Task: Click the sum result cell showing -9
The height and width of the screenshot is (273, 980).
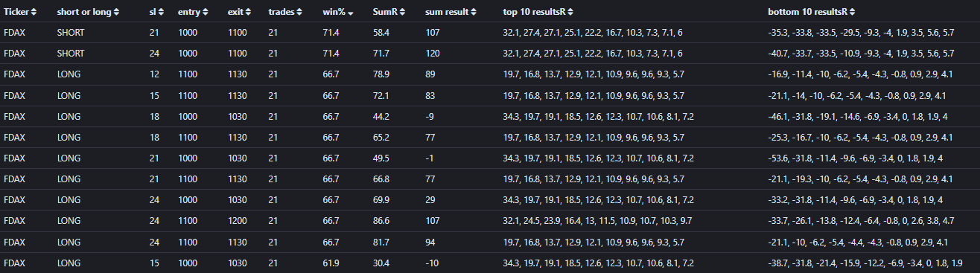Action: point(430,116)
